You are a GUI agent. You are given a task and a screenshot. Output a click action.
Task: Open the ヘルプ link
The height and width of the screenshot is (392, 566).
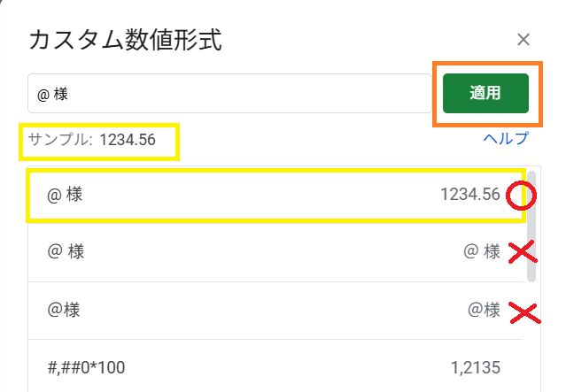[x=506, y=138]
